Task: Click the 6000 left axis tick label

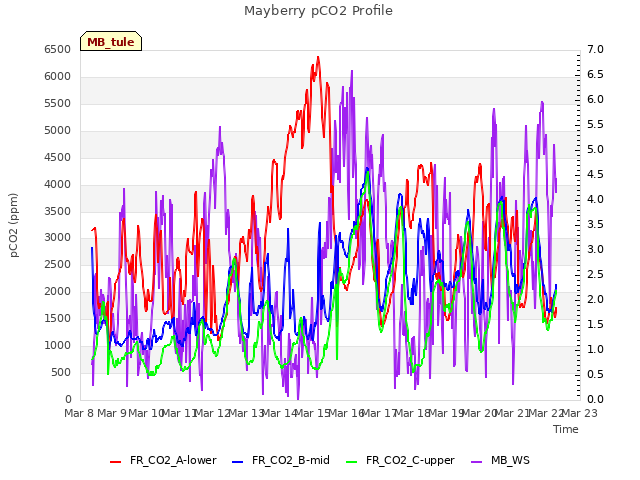Action: tap(58, 76)
